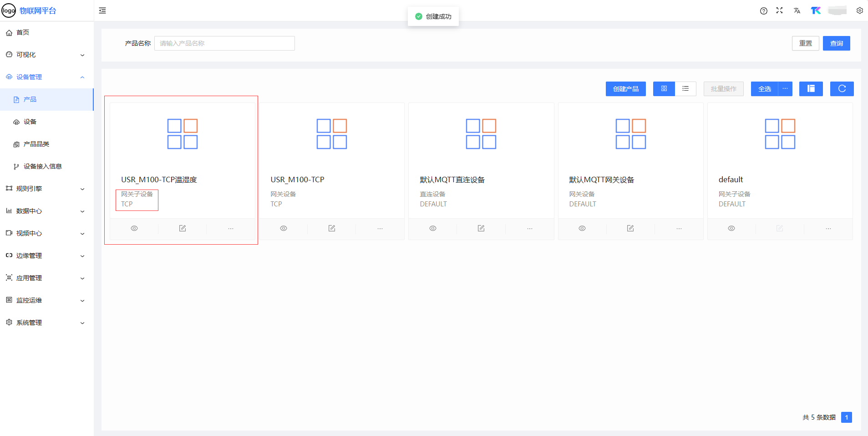868x436 pixels.
Task: More options for 默认MQTT直连设备 card
Action: [529, 228]
